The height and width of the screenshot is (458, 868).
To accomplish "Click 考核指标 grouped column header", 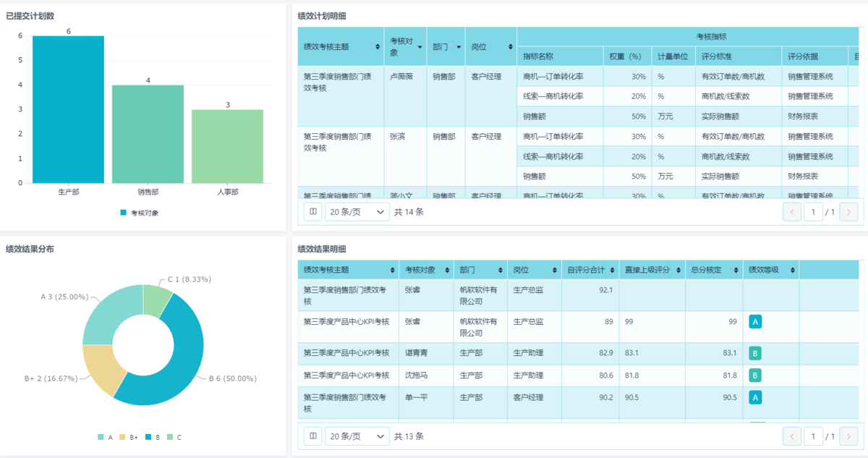I will pos(710,36).
